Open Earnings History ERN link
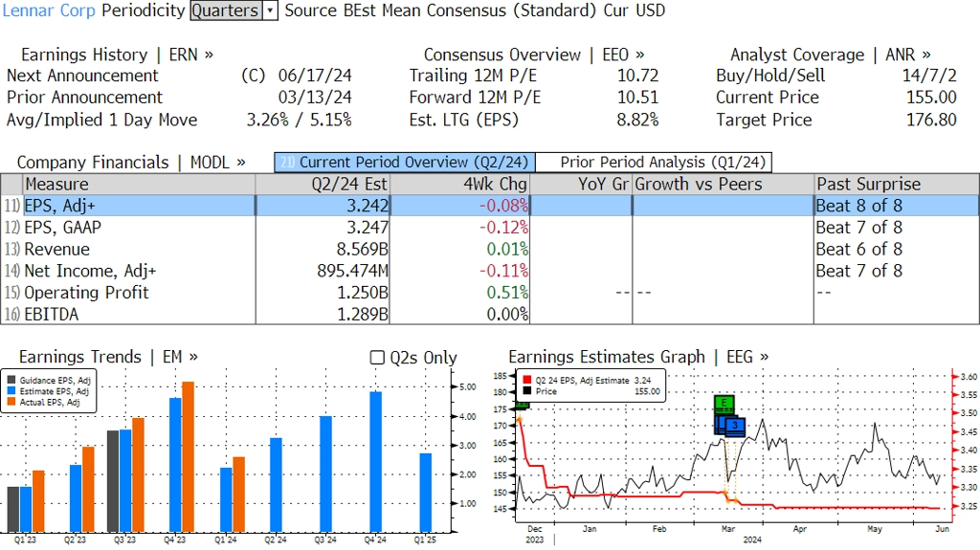 (117, 55)
